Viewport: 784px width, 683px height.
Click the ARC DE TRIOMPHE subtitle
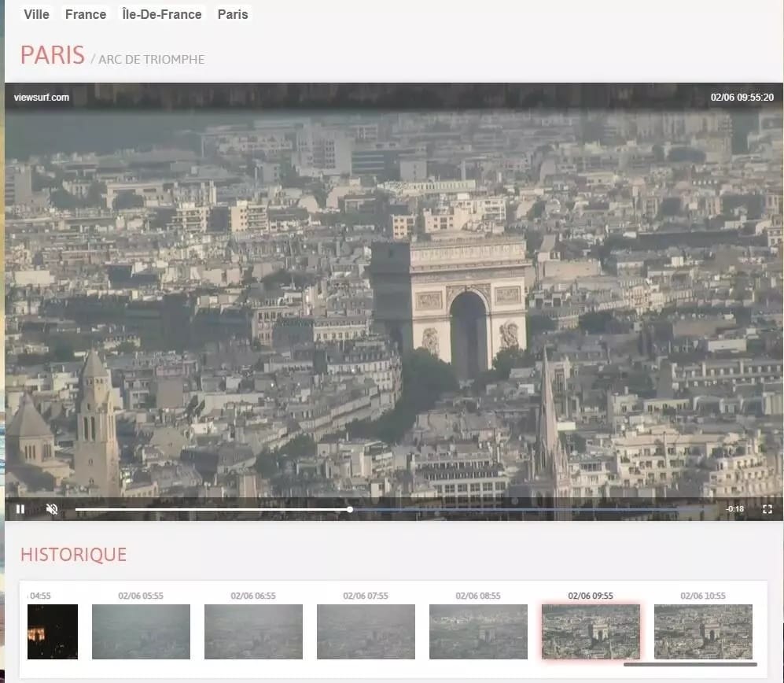point(152,60)
